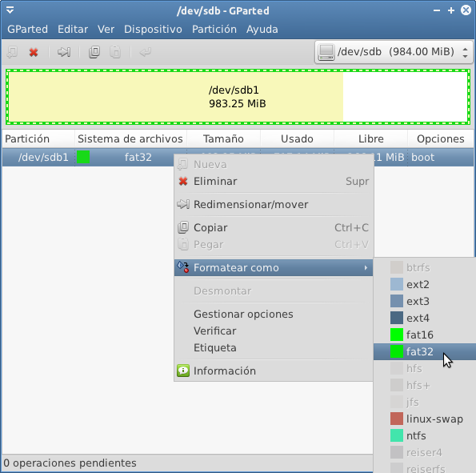Format as fat16 from the submenu

(425, 335)
